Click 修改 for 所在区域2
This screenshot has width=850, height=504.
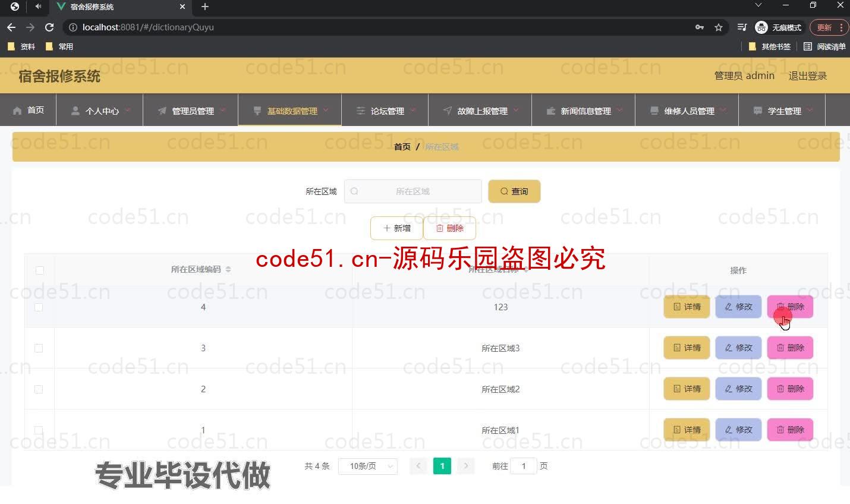point(738,389)
